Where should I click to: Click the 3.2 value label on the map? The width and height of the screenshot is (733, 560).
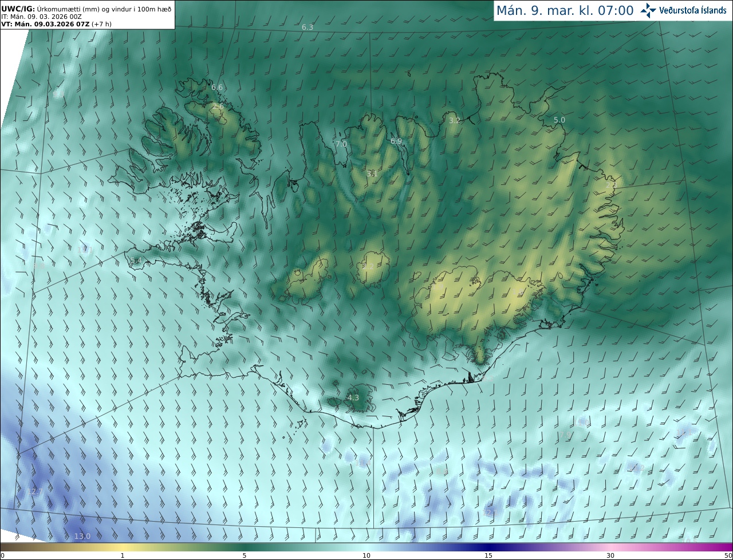point(455,120)
